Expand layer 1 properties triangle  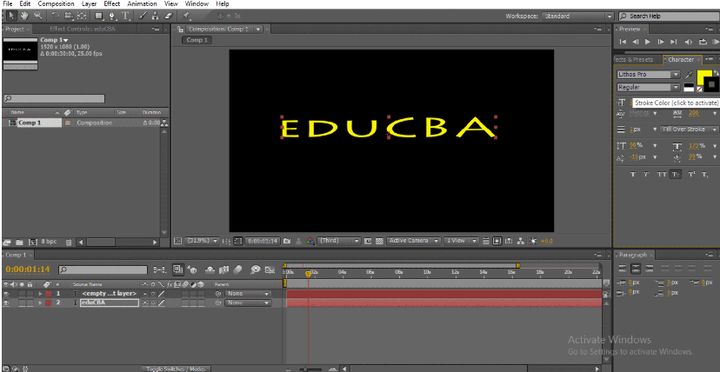point(40,293)
